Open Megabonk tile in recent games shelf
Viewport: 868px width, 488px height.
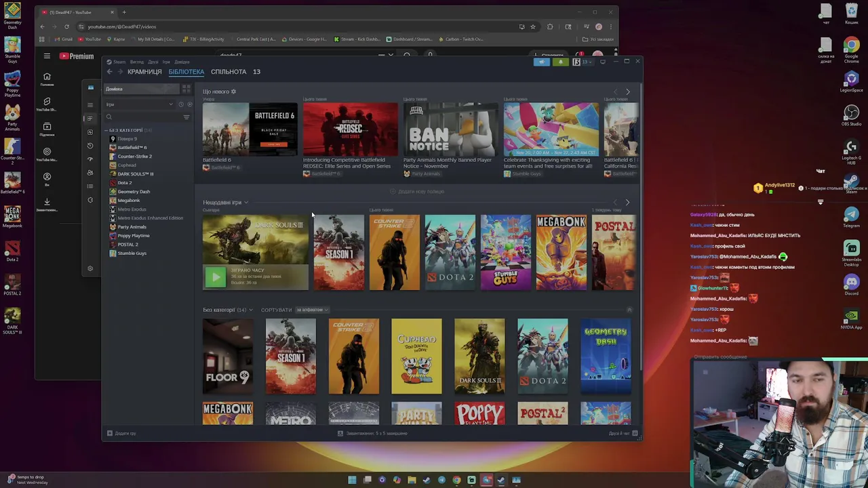(x=561, y=252)
